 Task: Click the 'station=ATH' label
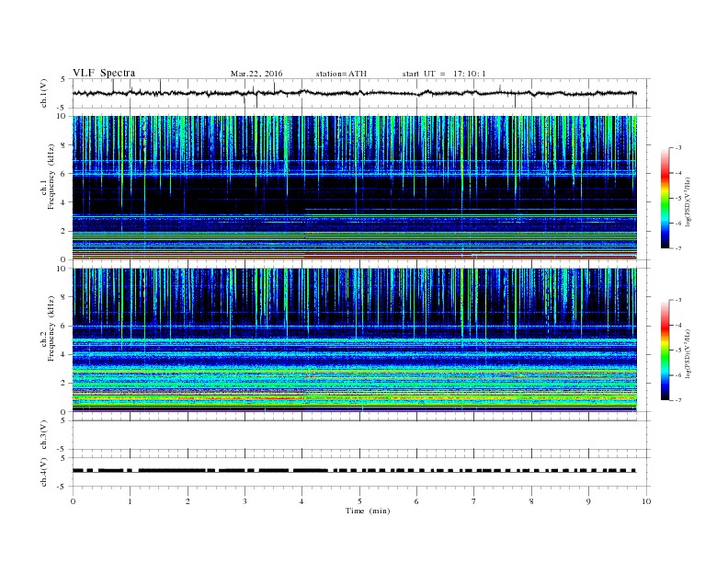coord(341,74)
